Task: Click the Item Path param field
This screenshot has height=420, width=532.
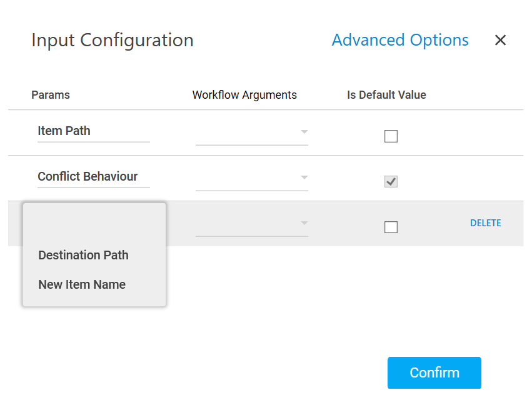Action: tap(93, 131)
